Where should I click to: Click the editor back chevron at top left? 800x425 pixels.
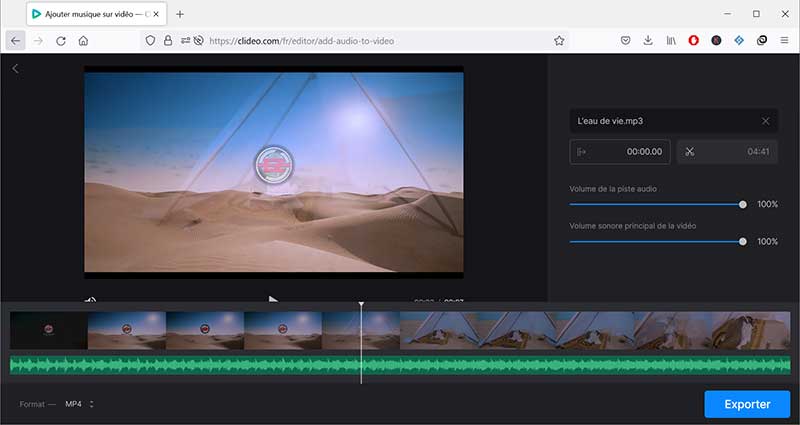point(15,68)
